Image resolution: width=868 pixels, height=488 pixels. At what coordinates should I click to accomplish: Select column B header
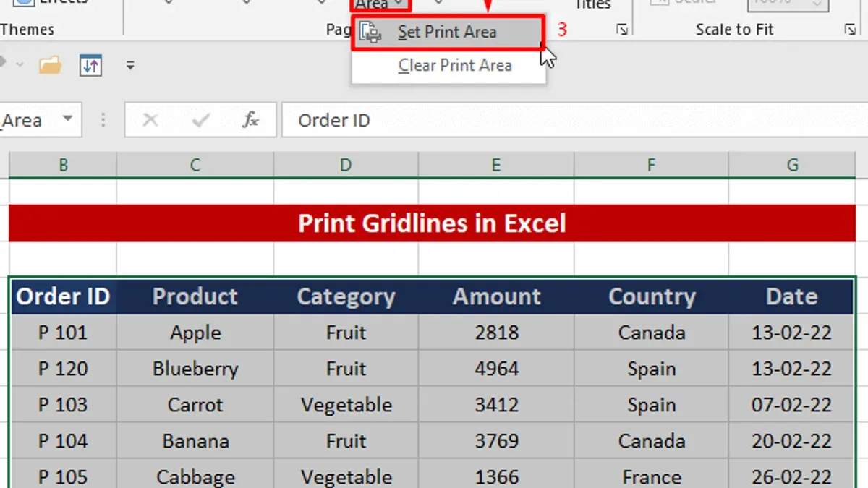click(63, 166)
